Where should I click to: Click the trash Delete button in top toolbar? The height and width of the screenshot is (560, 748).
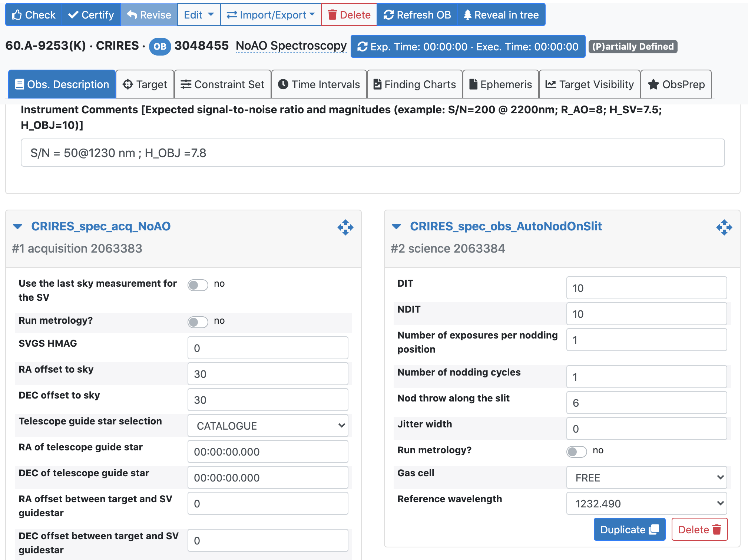349,15
